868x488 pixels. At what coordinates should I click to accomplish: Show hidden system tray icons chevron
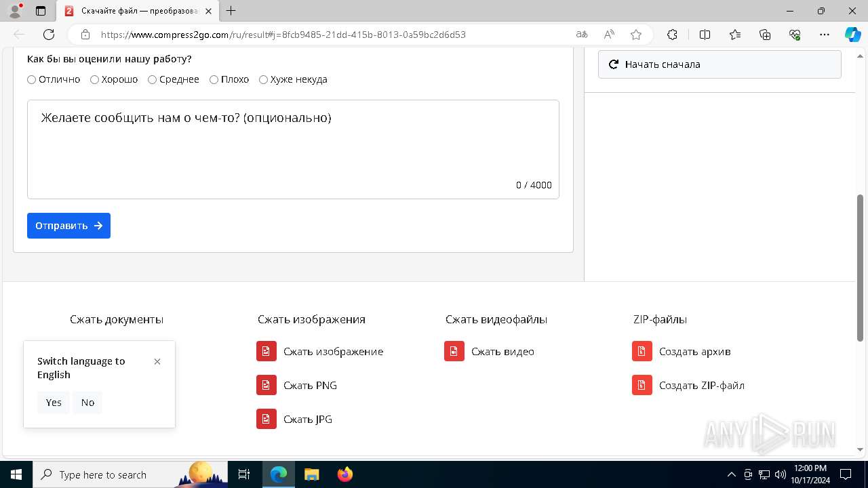[x=731, y=474]
